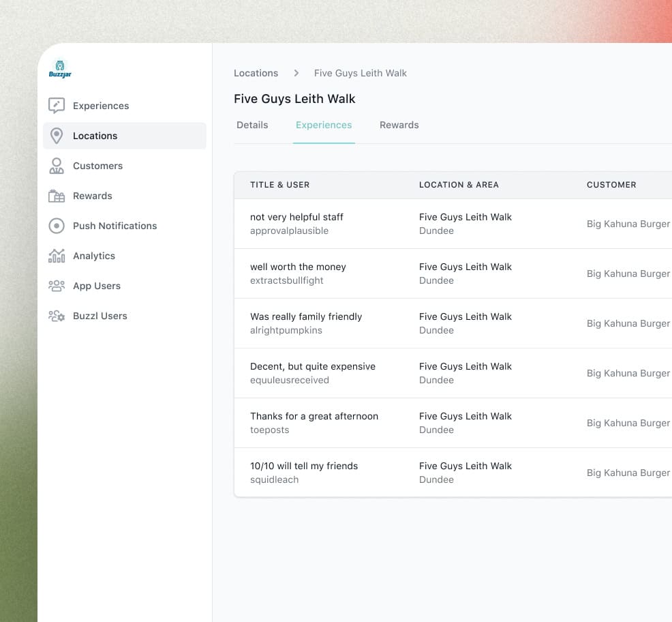Click the Analytics chart icon

click(x=57, y=256)
